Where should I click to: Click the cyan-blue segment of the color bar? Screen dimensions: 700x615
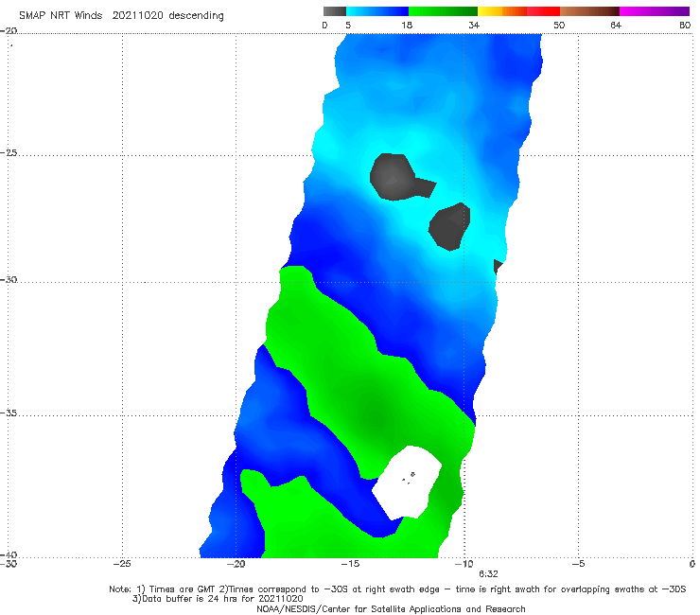coord(377,11)
